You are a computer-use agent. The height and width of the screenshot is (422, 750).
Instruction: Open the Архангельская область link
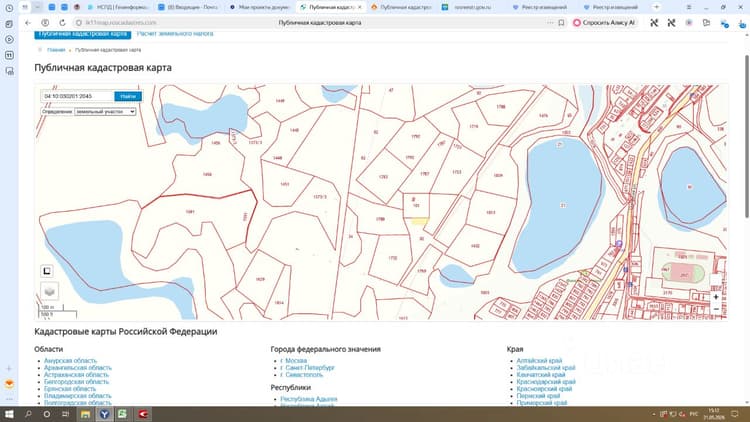tap(77, 367)
